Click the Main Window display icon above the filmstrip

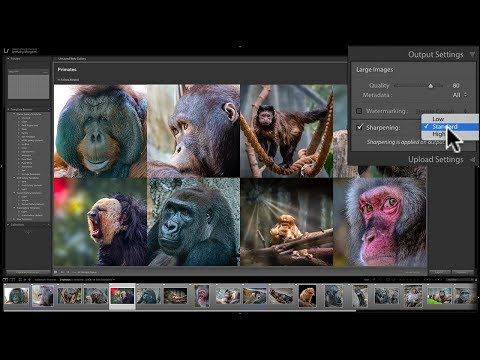5,280
